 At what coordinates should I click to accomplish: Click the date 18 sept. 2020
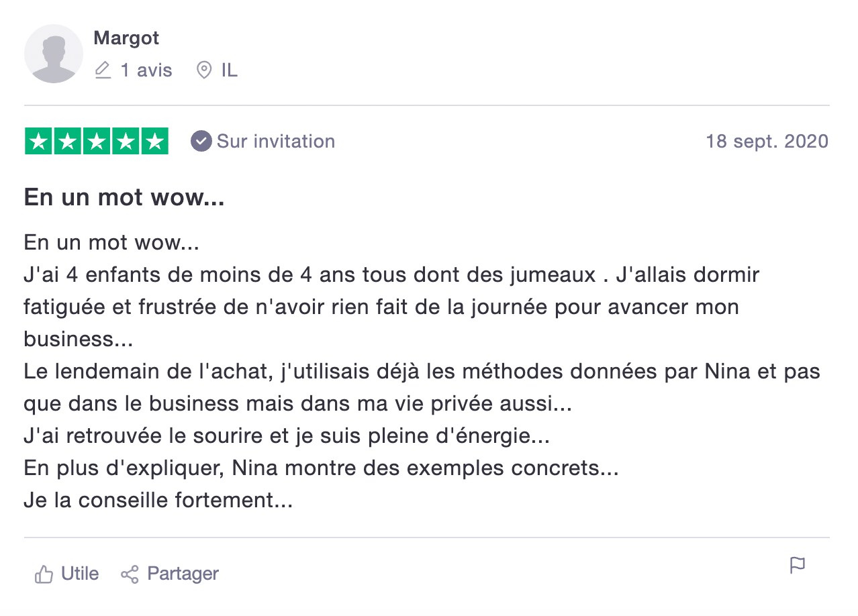pos(767,142)
